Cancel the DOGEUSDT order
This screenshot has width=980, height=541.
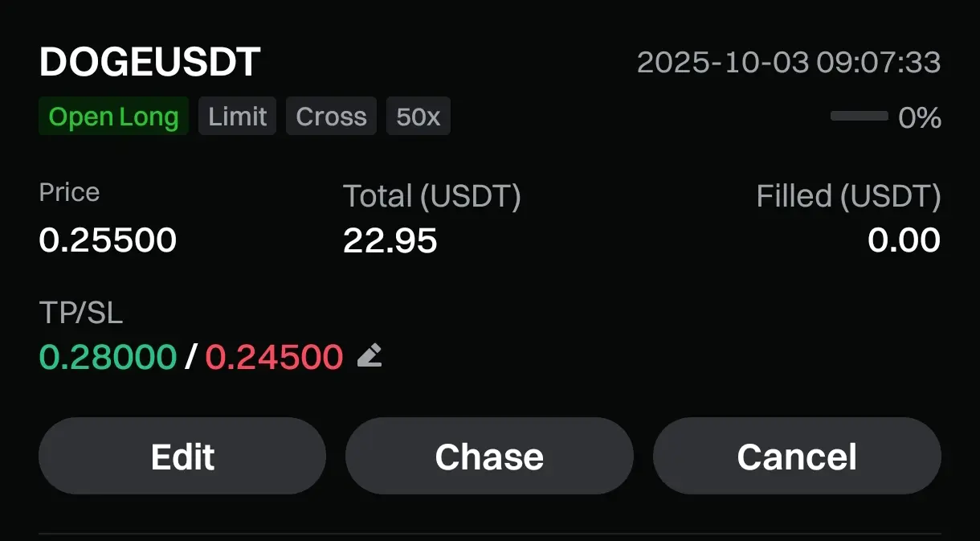[x=797, y=456]
